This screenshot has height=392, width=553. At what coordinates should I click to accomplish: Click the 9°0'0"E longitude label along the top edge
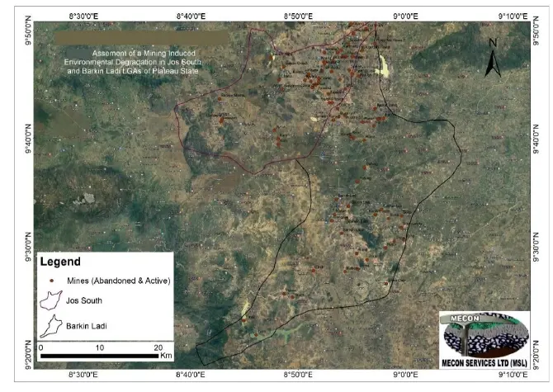[405, 17]
